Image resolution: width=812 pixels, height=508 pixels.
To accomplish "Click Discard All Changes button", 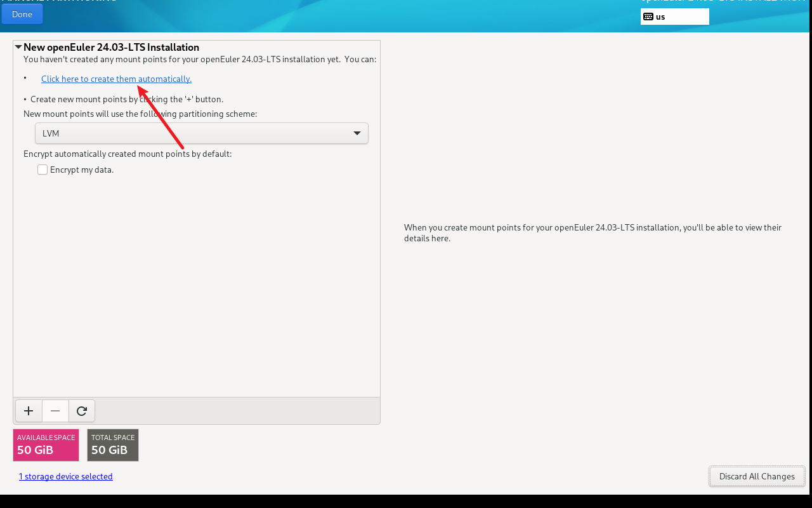I will pos(757,476).
